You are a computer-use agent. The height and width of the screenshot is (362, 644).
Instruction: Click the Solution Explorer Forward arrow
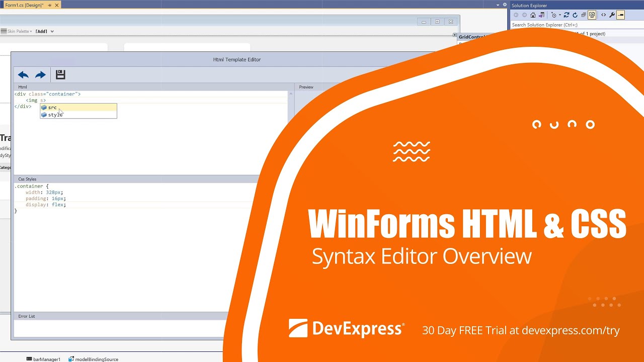point(524,15)
